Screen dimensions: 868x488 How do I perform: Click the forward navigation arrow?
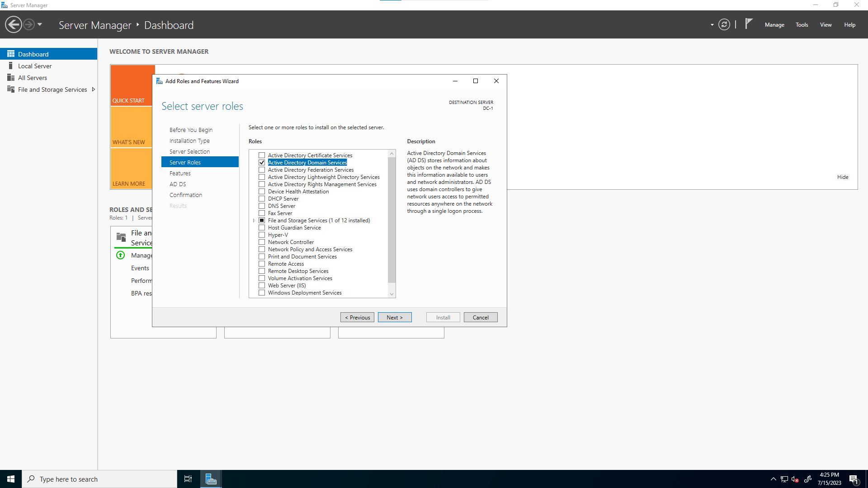pos(29,24)
